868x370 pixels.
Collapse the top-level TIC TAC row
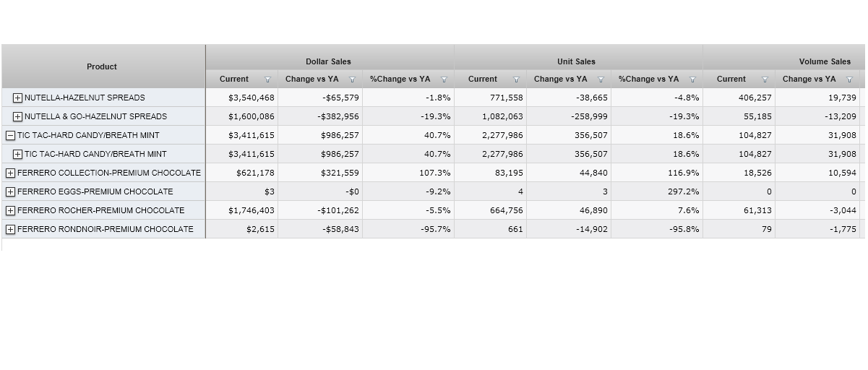point(10,135)
